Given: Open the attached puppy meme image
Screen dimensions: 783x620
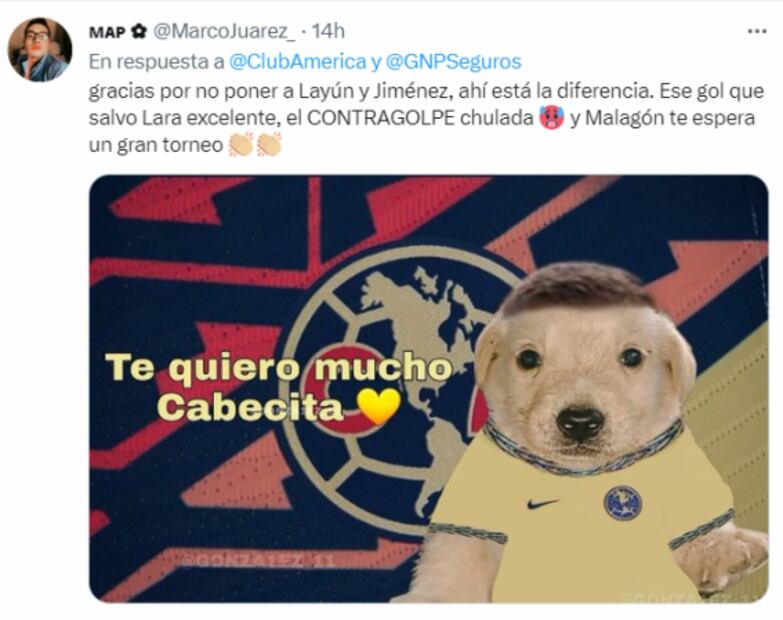Looking at the screenshot, I should pyautogui.click(x=428, y=388).
